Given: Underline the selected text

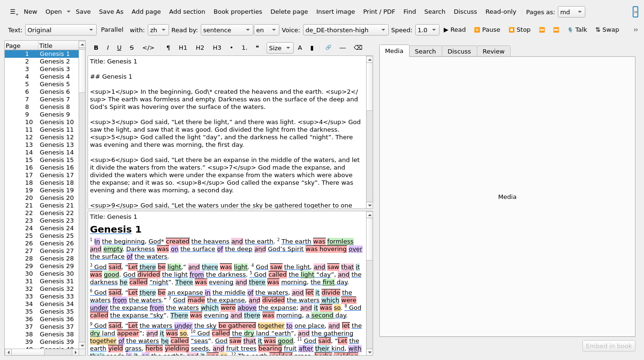Looking at the screenshot, I should 119,47.
